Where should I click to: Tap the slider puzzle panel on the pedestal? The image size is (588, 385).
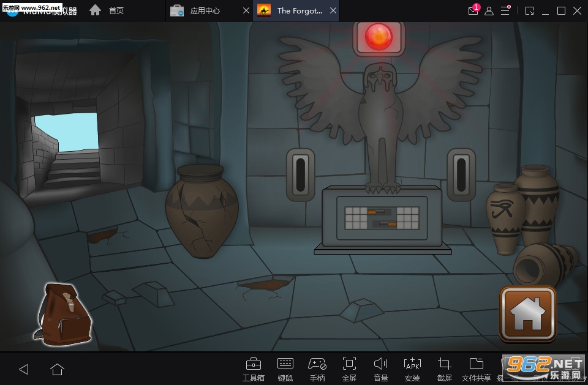click(x=382, y=218)
